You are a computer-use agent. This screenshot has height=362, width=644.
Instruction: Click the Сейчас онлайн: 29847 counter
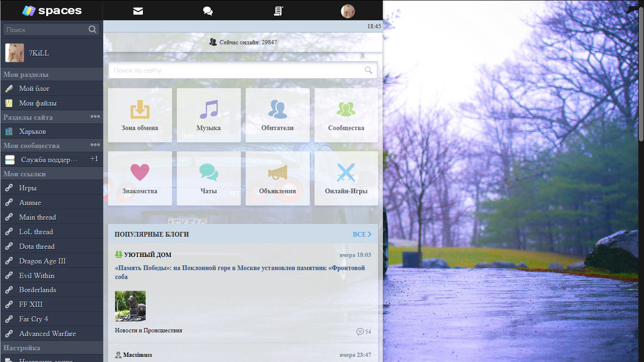(243, 42)
